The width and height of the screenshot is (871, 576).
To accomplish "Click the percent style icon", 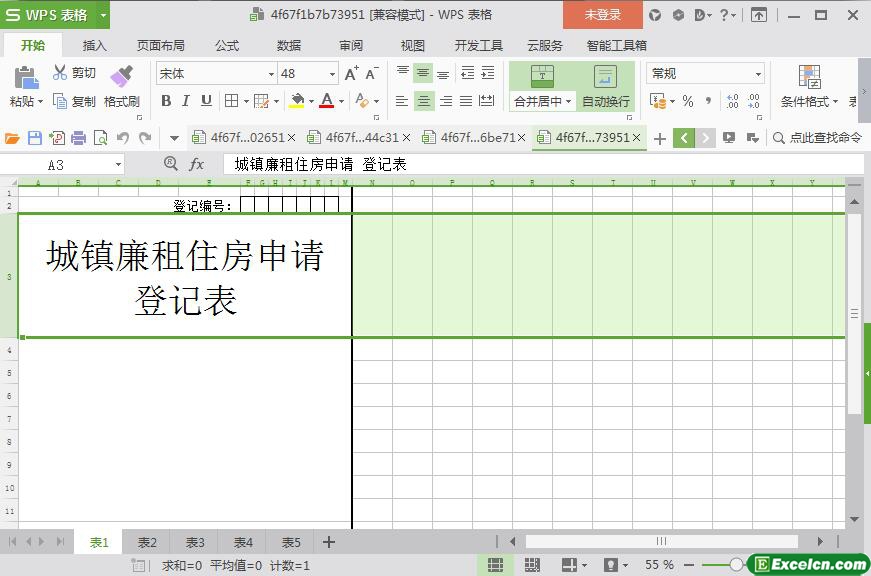I will 688,101.
